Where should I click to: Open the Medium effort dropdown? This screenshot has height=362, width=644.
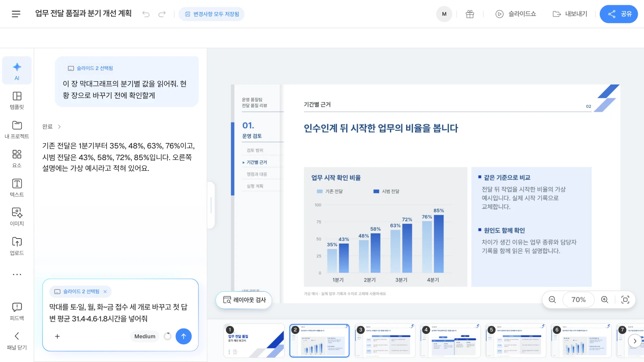[145, 336]
